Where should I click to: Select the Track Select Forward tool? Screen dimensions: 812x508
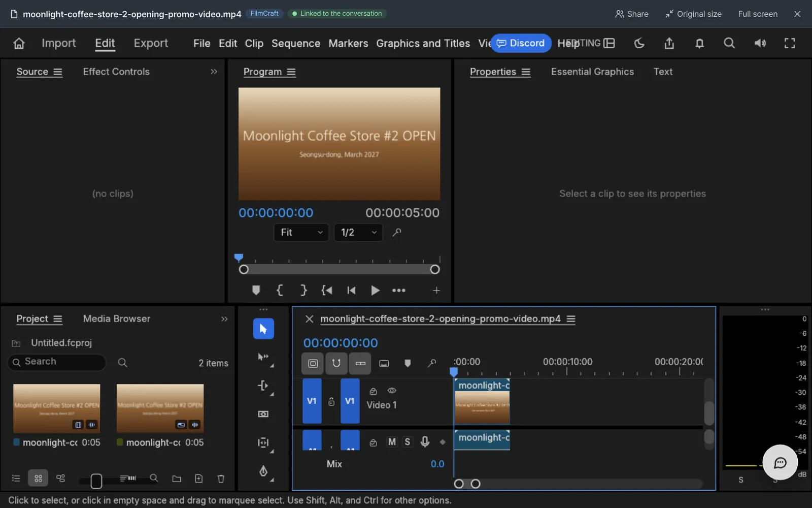pos(263,357)
